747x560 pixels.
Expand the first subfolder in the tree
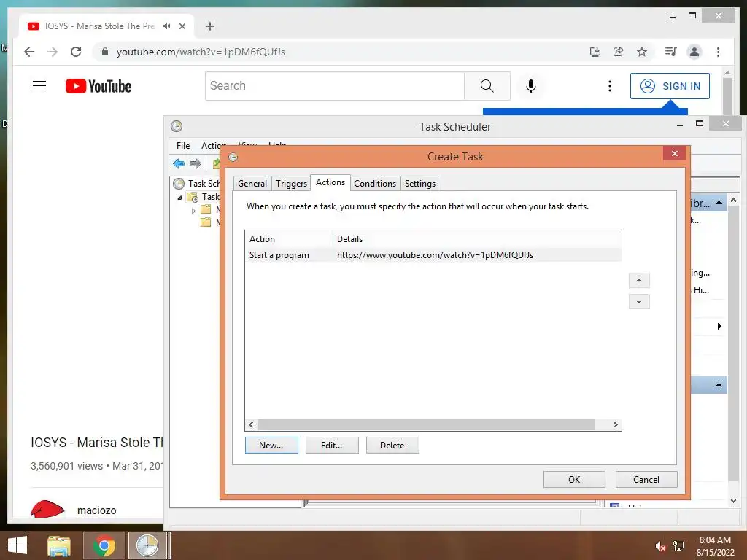click(193, 210)
